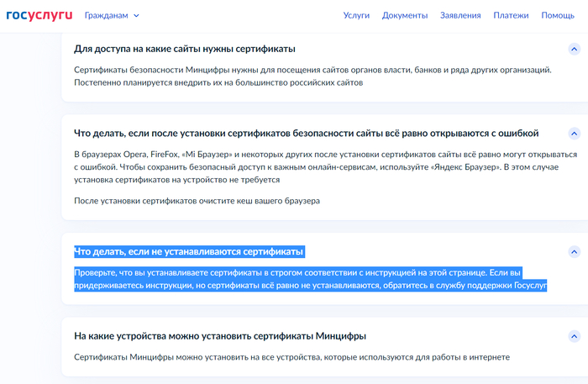Click line 'После установки сертификатов очистите кеш вашего браузера'

[x=197, y=201]
